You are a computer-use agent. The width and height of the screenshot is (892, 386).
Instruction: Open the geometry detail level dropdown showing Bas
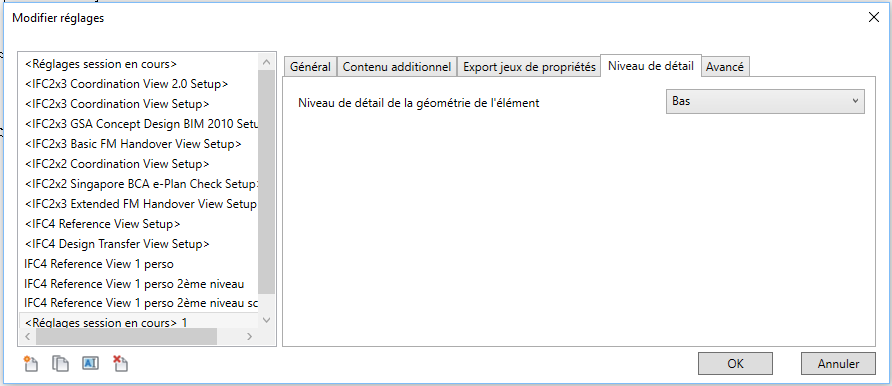765,101
